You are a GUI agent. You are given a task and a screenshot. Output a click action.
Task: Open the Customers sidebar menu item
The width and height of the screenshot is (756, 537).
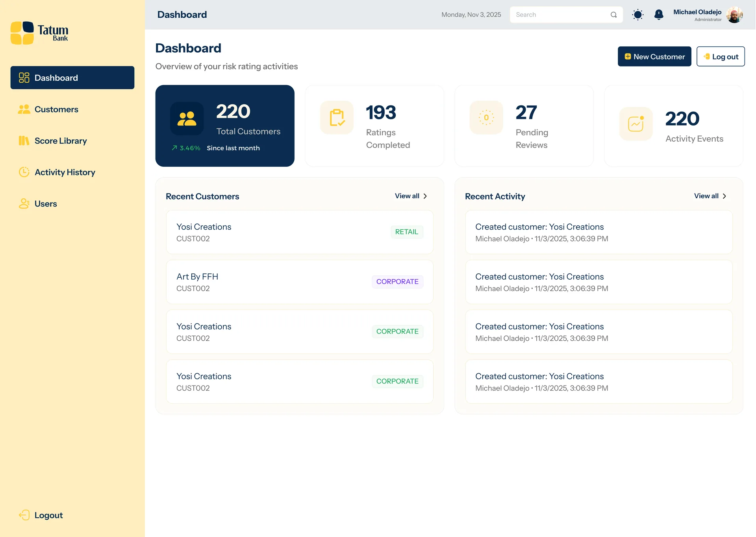pos(56,109)
